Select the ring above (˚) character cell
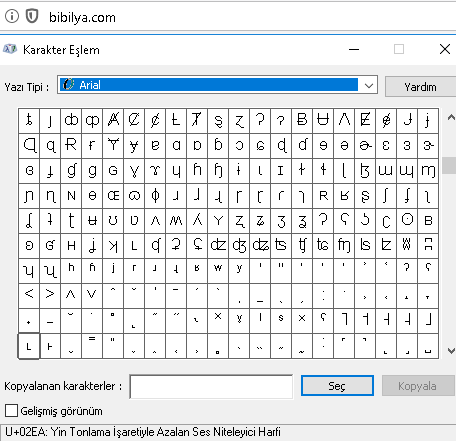This screenshot has height=441, width=456. [113, 321]
